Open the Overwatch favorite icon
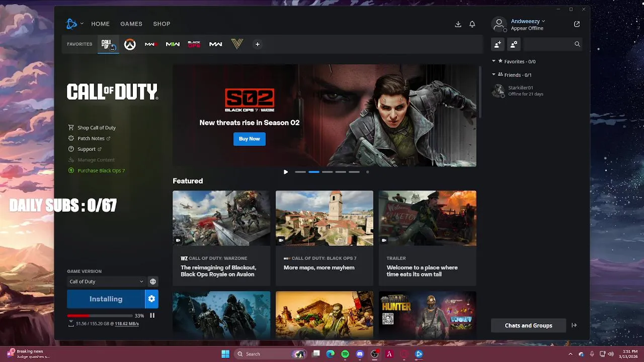The height and width of the screenshot is (362, 644). [x=130, y=44]
